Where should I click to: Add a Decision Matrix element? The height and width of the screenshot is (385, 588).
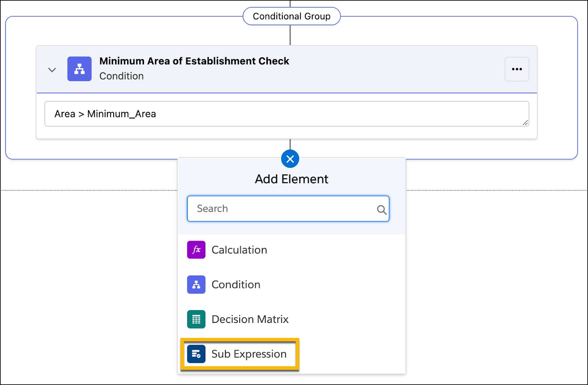pyautogui.click(x=250, y=319)
